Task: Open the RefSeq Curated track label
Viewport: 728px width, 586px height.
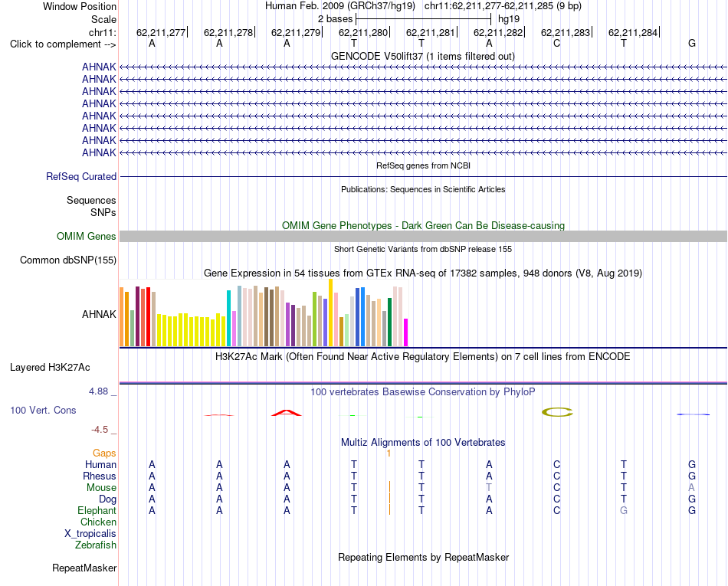Action: tap(81, 177)
